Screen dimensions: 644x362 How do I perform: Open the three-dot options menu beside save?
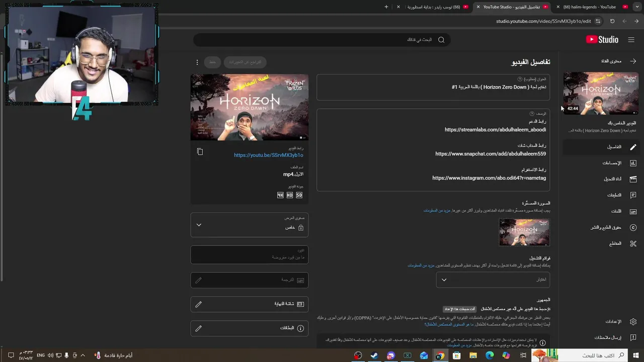click(197, 62)
